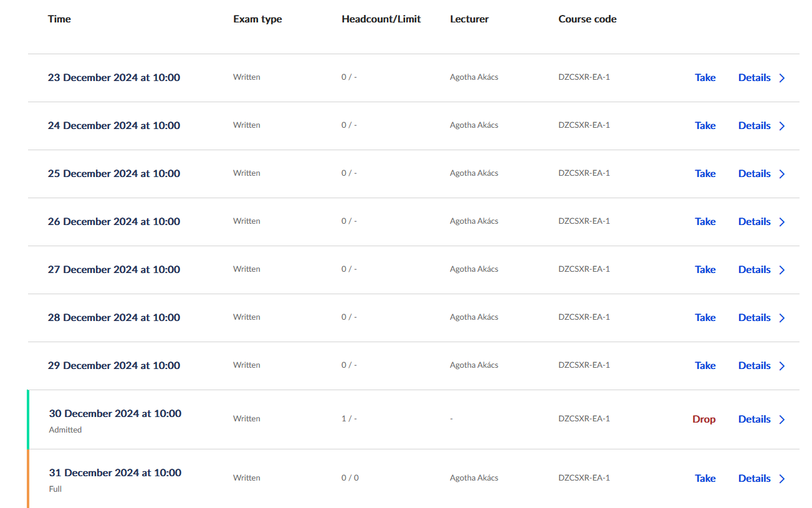Open Details link for 24 December exam

pos(754,126)
